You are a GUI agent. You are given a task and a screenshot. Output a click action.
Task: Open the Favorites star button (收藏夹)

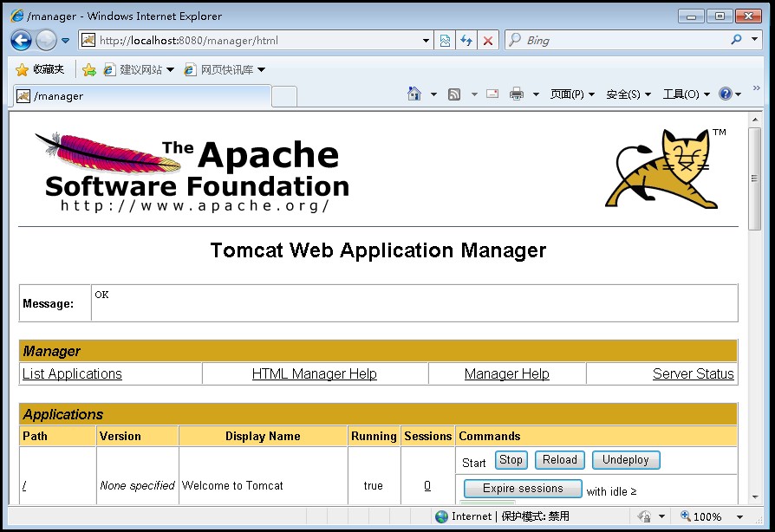[x=41, y=69]
